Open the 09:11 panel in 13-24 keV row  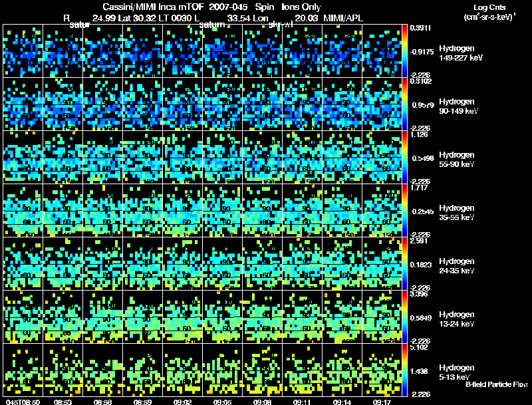pos(302,317)
